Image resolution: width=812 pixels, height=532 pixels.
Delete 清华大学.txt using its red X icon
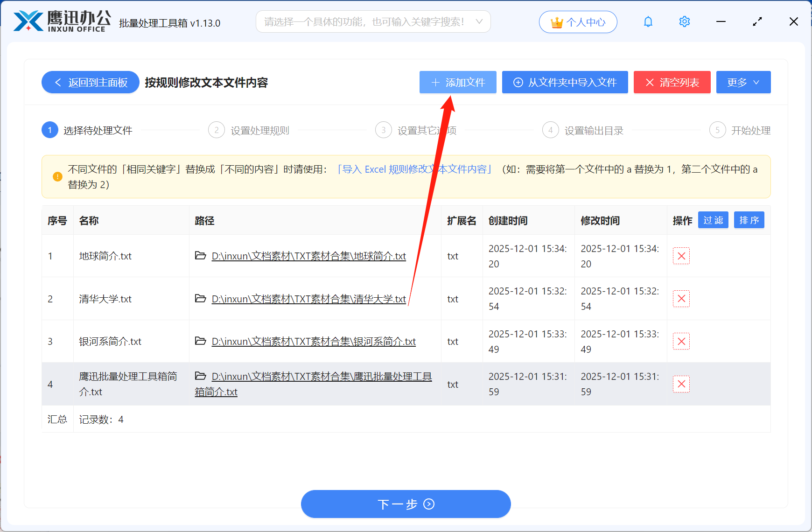tap(681, 299)
